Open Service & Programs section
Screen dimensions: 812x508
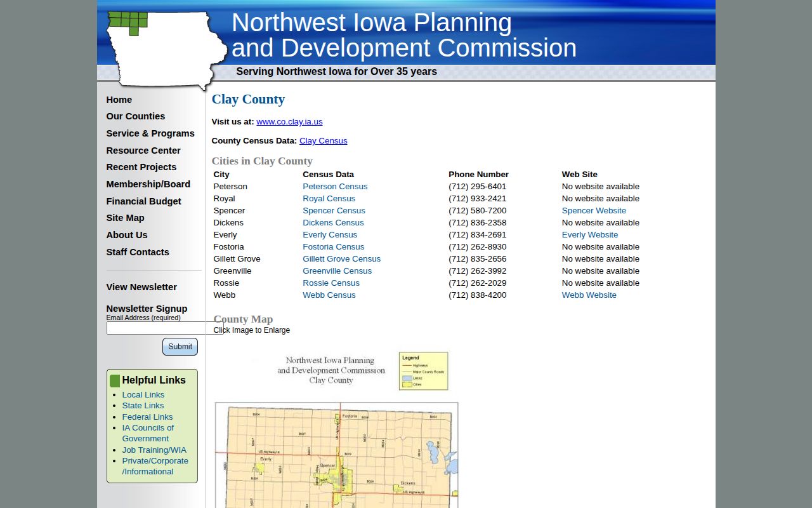point(150,133)
